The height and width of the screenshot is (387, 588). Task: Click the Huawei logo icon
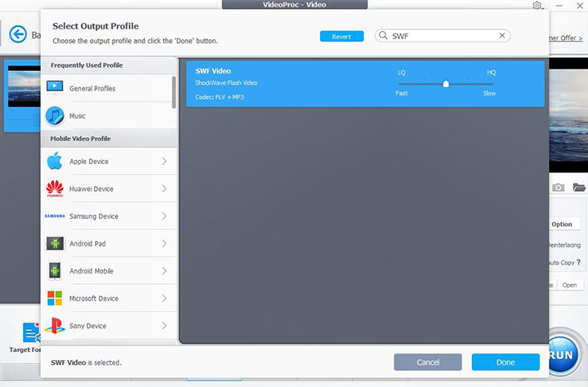[55, 189]
